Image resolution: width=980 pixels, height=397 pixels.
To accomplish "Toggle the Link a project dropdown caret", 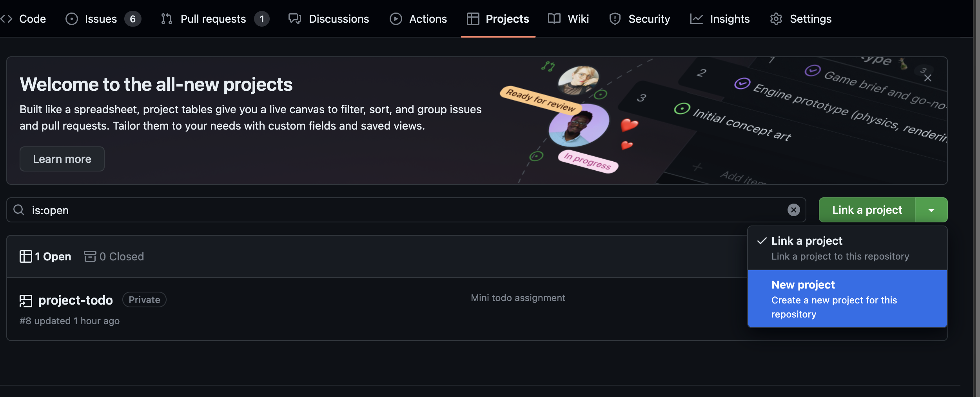I will [931, 210].
